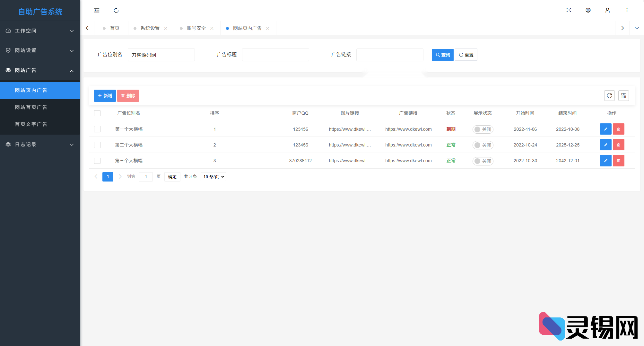The image size is (644, 346).
Task: Collapse the sidebar with the menu icon
Action: click(97, 10)
